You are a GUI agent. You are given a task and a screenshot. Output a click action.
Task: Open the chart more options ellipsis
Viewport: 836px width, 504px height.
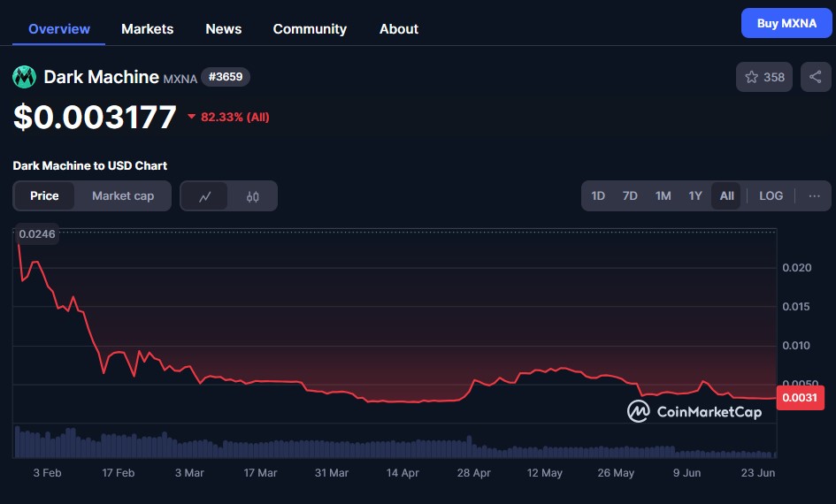coord(814,196)
